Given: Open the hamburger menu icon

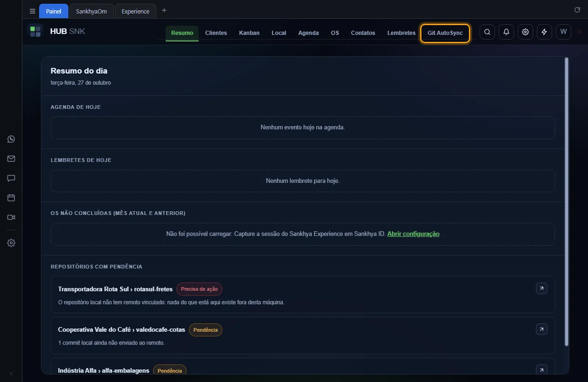Looking at the screenshot, I should coord(33,11).
